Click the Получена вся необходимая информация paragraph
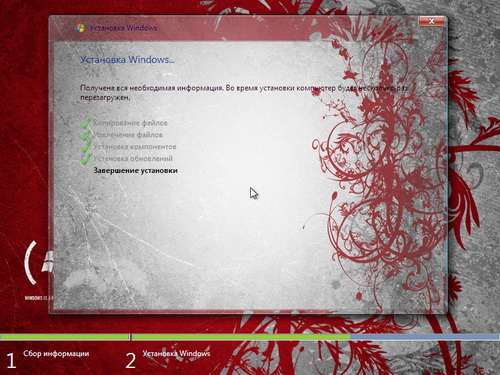 click(244, 93)
